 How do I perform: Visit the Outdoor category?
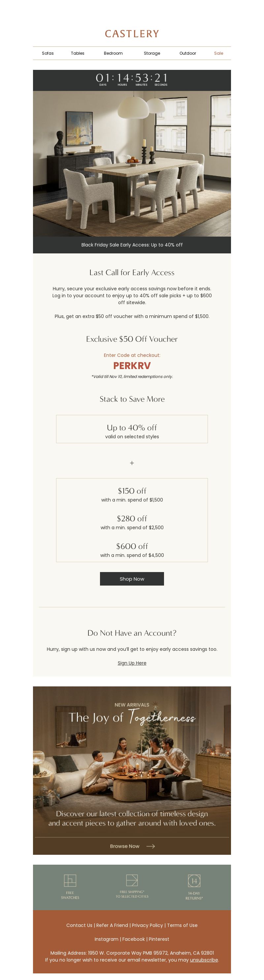(187, 53)
